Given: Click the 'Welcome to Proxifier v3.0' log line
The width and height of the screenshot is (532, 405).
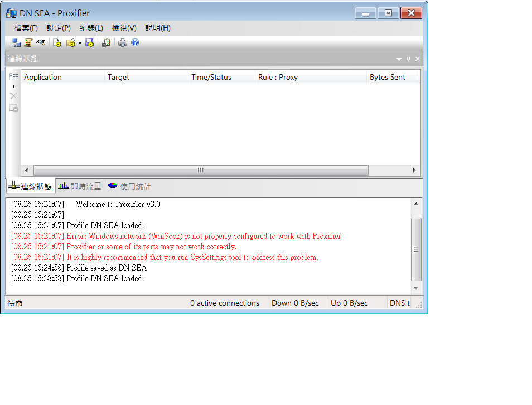Looking at the screenshot, I should coord(86,204).
